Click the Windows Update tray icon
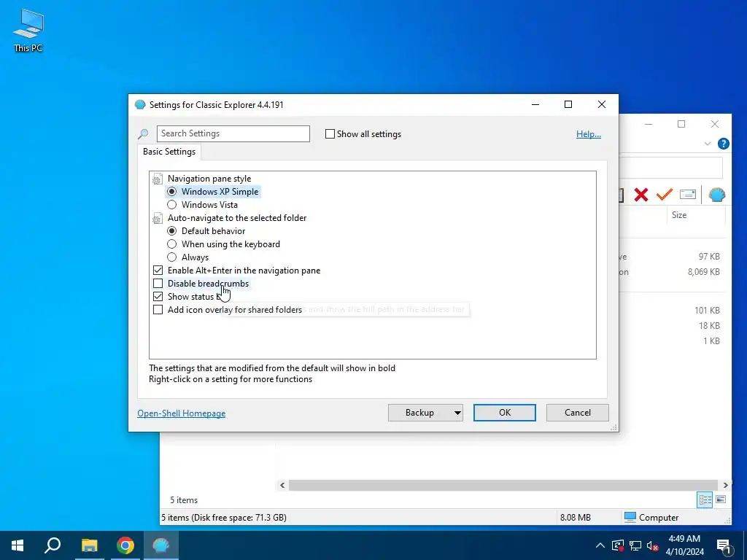Viewport: 747px width, 560px height. click(617, 545)
